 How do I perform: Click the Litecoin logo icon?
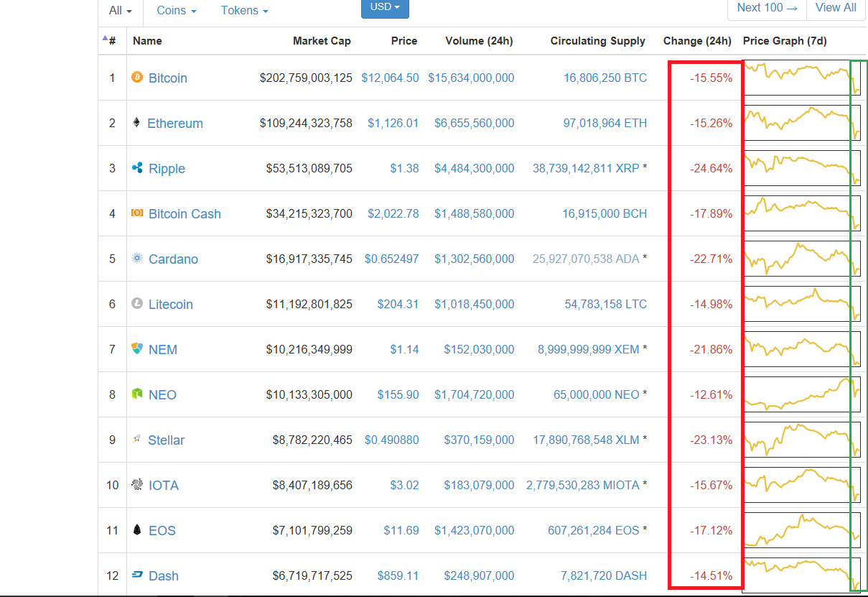pyautogui.click(x=137, y=303)
